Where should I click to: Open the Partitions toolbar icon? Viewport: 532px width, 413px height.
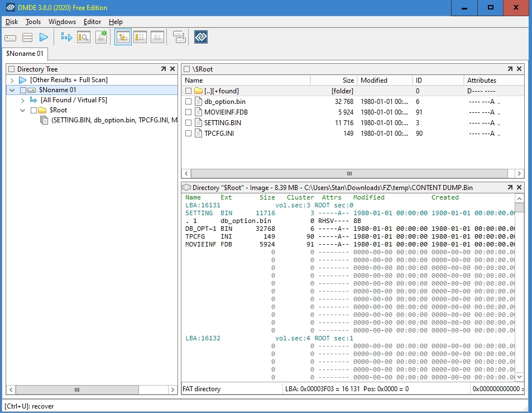[27, 37]
